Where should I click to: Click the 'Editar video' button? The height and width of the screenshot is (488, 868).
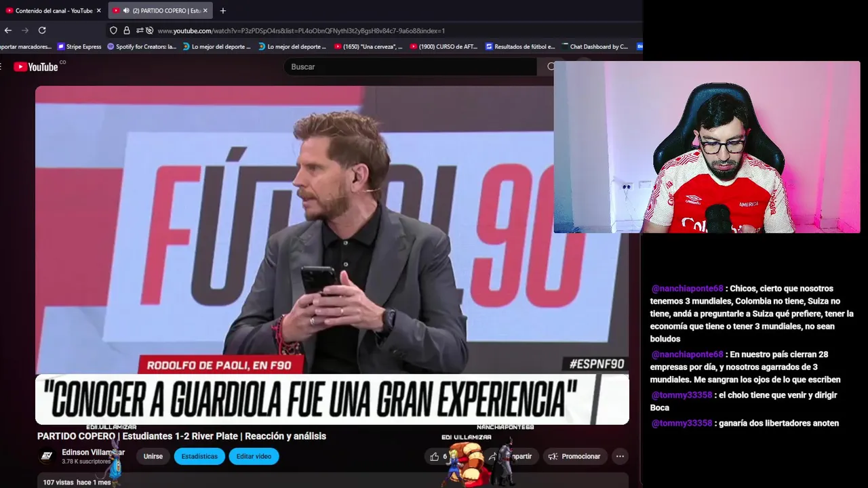click(254, 456)
